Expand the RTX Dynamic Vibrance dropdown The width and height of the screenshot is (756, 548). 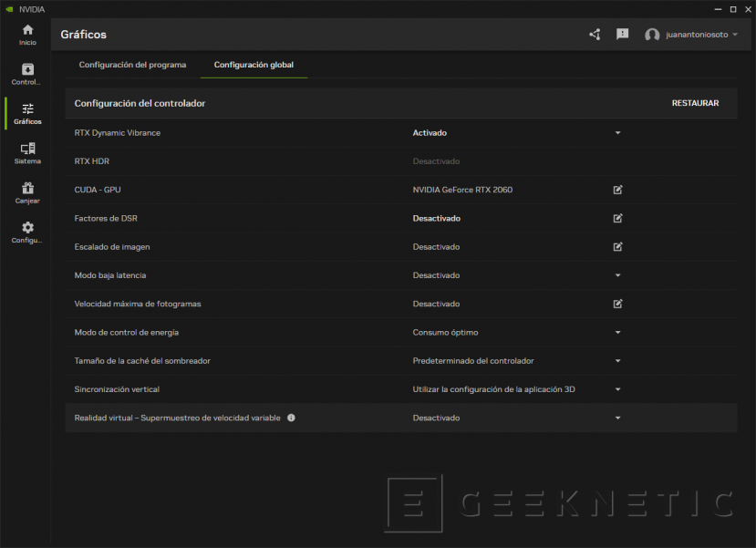click(617, 133)
